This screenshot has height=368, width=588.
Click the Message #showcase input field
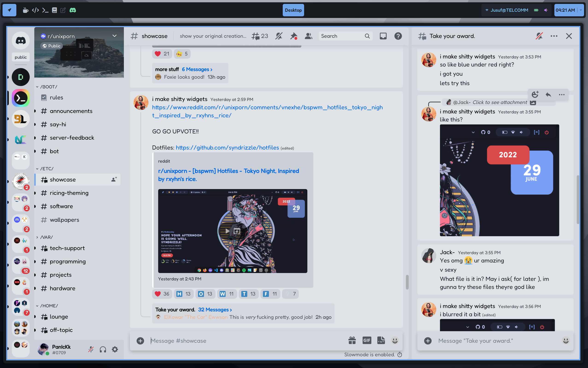pos(244,340)
